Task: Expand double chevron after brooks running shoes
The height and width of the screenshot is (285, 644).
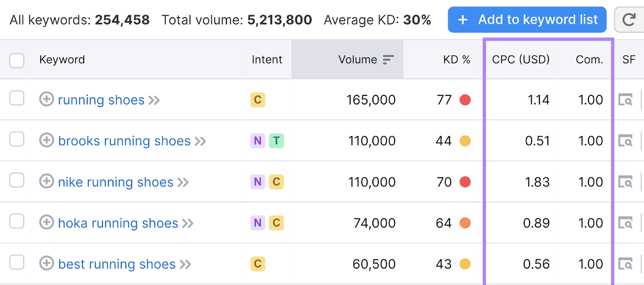Action: [x=200, y=141]
